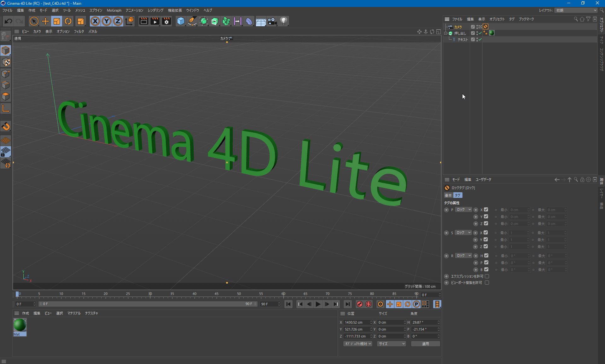Uncheck the rotation H lock checkbox
The width and height of the screenshot is (605, 364).
click(x=486, y=256)
